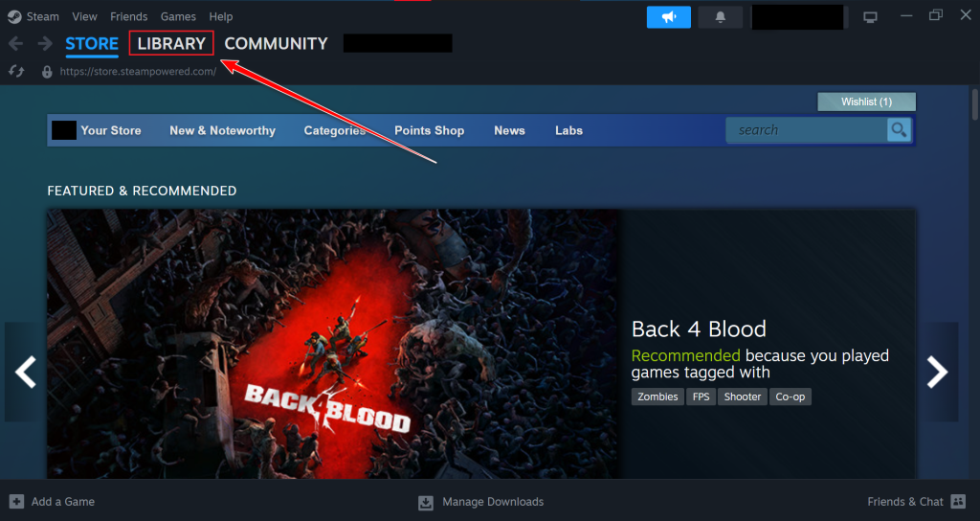
Task: Click the Back 4 Blood title text
Action: click(x=699, y=329)
